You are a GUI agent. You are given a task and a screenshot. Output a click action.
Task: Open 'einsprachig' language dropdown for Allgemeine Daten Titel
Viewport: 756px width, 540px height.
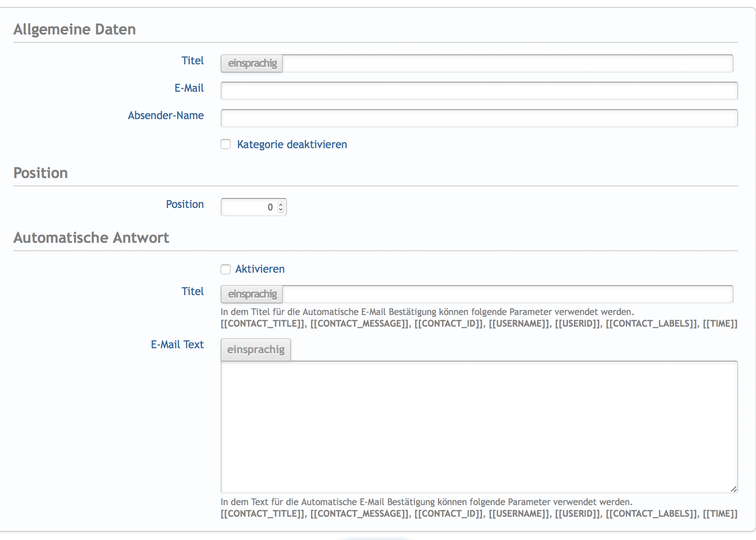click(x=252, y=64)
